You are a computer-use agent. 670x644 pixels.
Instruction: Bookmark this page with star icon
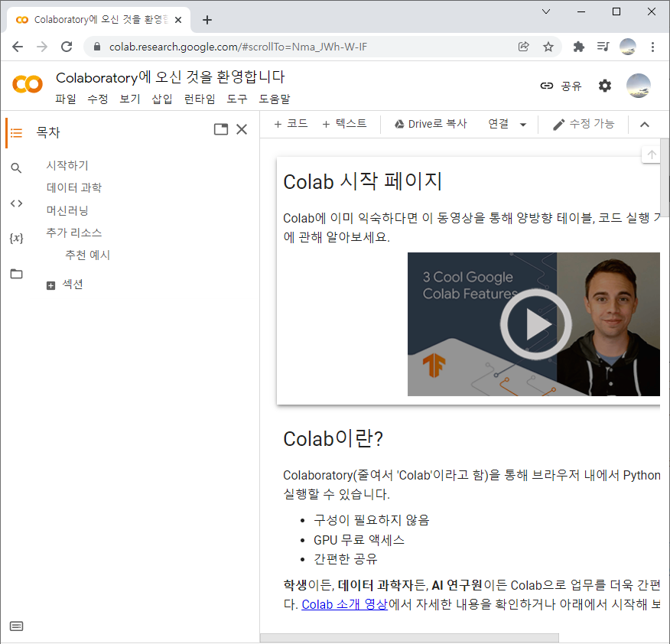click(548, 47)
